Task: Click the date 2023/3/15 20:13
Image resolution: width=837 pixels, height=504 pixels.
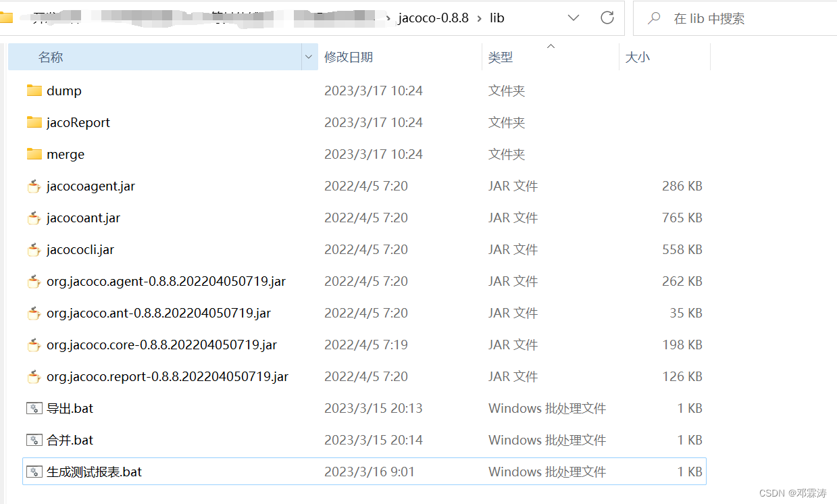Action: (374, 408)
